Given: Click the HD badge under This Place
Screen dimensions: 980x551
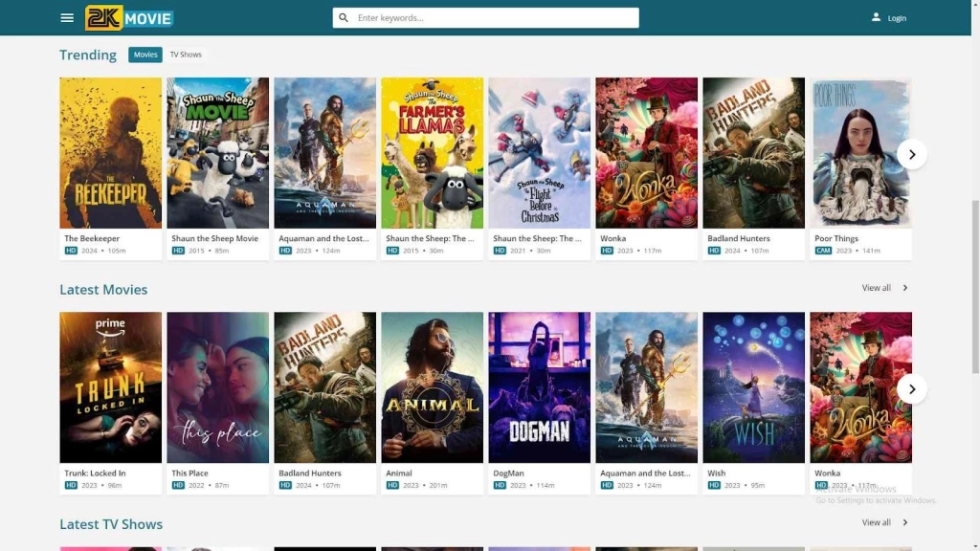Looking at the screenshot, I should click(178, 485).
